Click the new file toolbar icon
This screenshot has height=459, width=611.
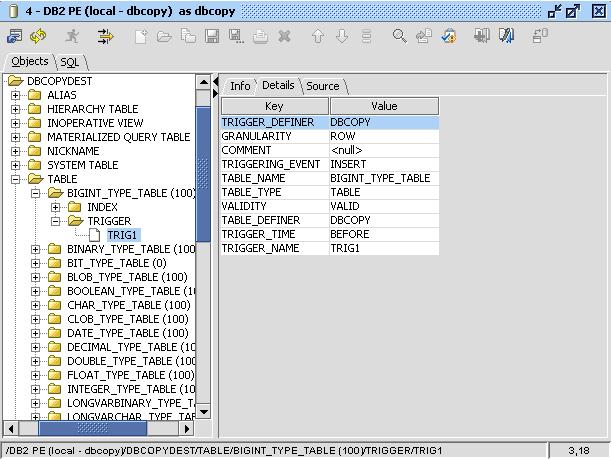pos(141,37)
